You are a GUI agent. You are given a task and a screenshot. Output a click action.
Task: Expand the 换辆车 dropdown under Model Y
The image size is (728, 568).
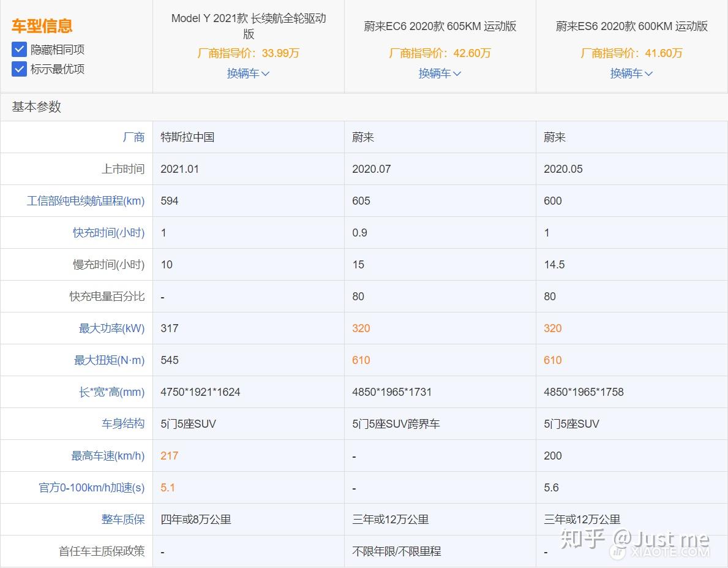[248, 73]
